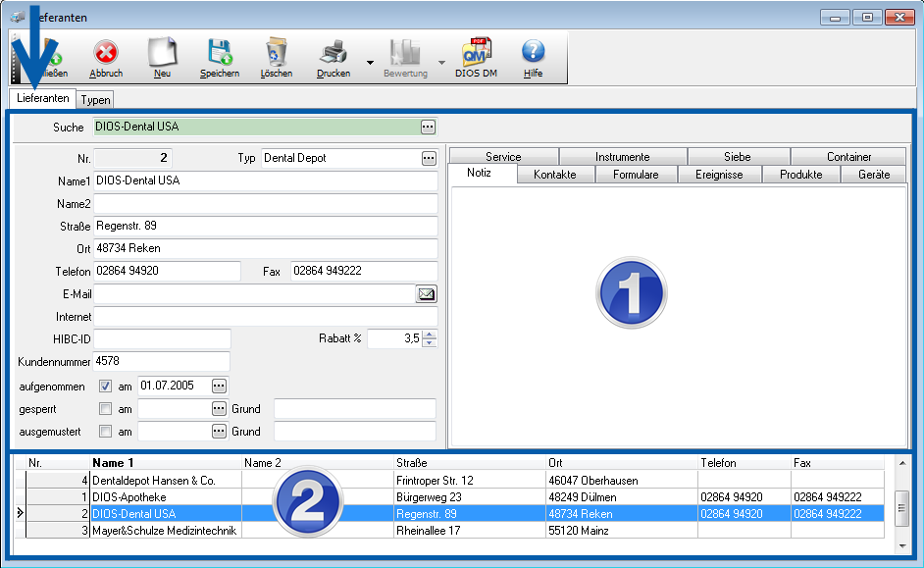Screen dimensions: 924x568
Task: Click the Ort field
Action: pos(266,248)
